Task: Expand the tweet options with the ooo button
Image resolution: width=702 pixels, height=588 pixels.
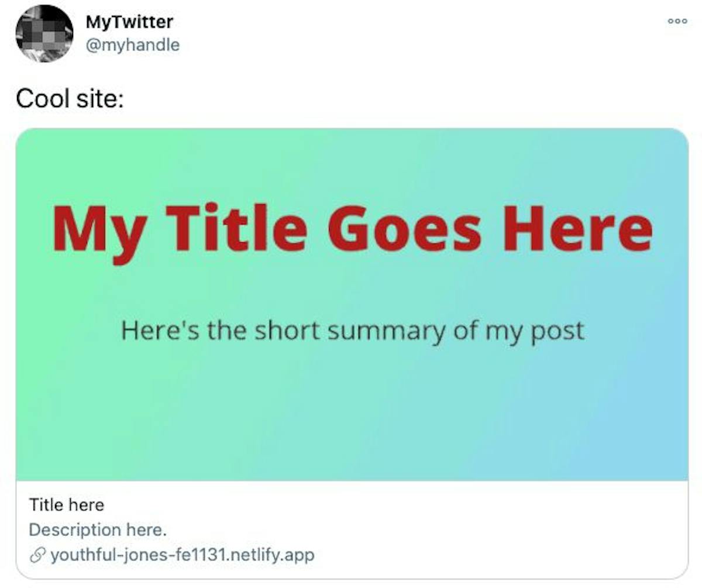Action: coord(676,20)
